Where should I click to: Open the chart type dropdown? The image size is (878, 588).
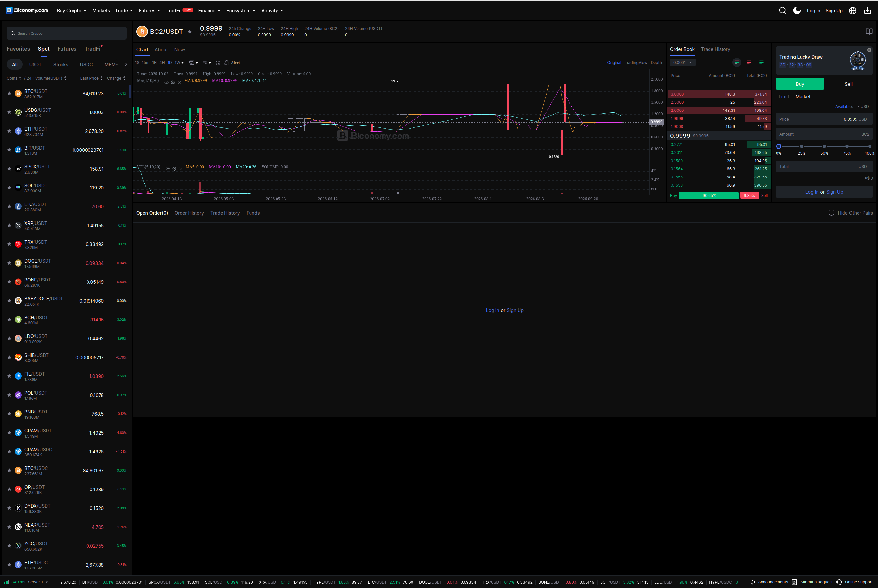click(x=194, y=63)
